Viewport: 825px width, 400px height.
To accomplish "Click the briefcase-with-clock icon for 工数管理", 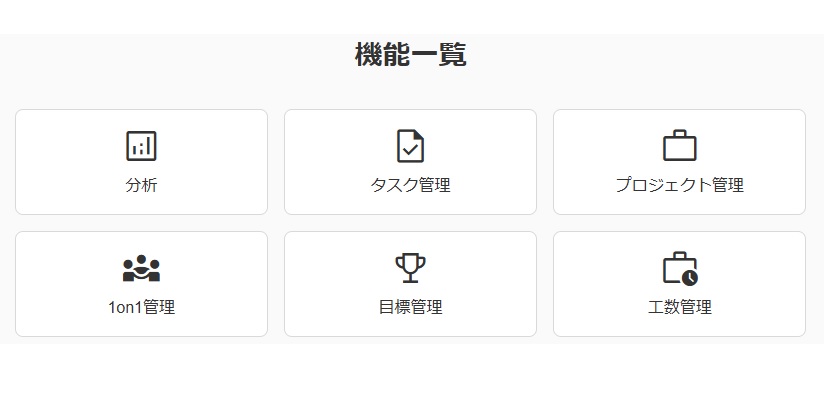I will (680, 269).
